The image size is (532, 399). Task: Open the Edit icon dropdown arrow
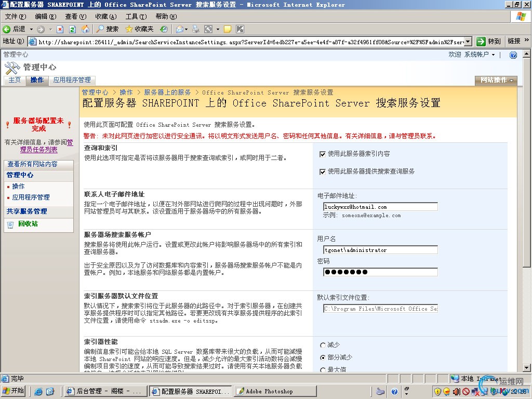[x=218, y=29]
